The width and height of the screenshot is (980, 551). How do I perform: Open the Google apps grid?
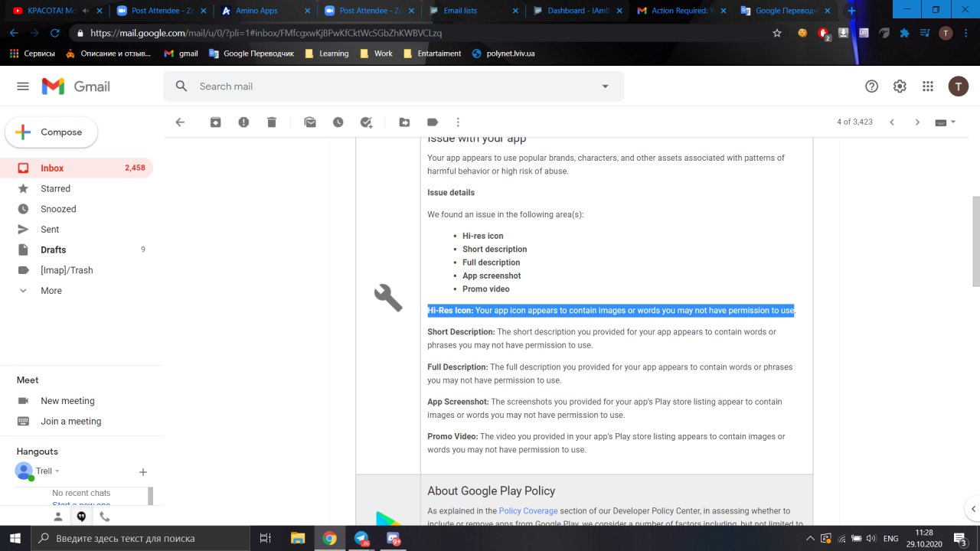pos(928,86)
